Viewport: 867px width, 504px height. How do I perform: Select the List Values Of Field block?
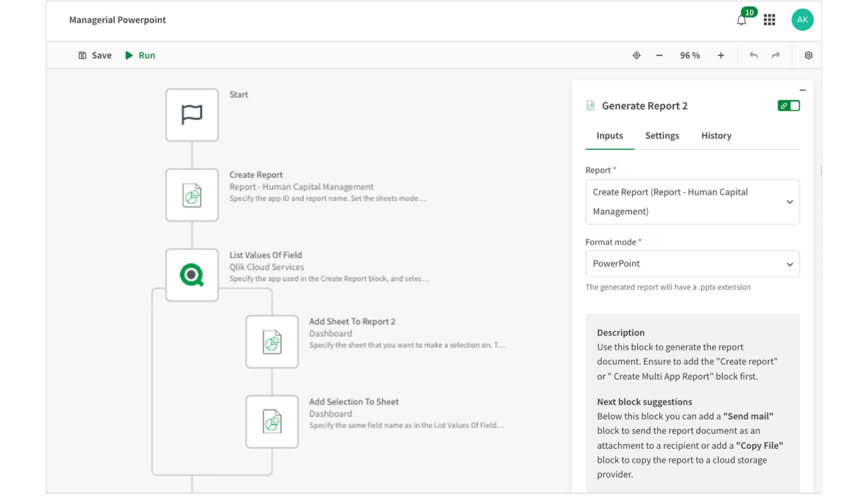tap(192, 275)
